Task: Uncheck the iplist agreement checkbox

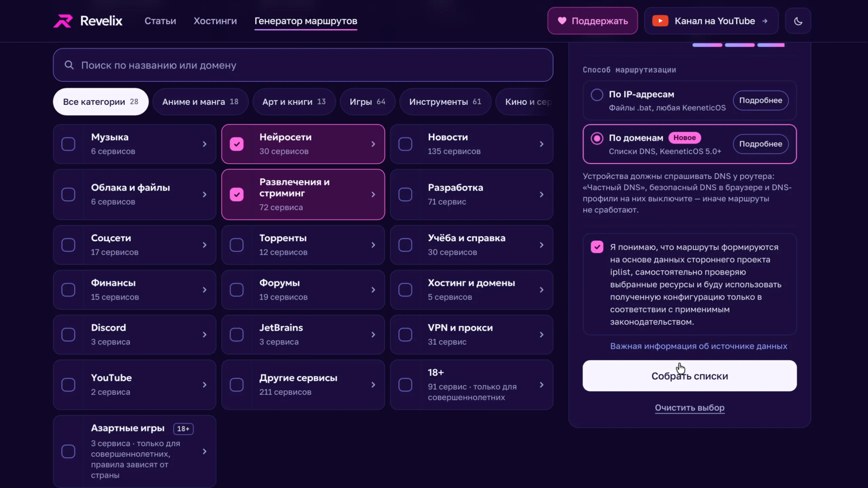Action: pos(597,247)
